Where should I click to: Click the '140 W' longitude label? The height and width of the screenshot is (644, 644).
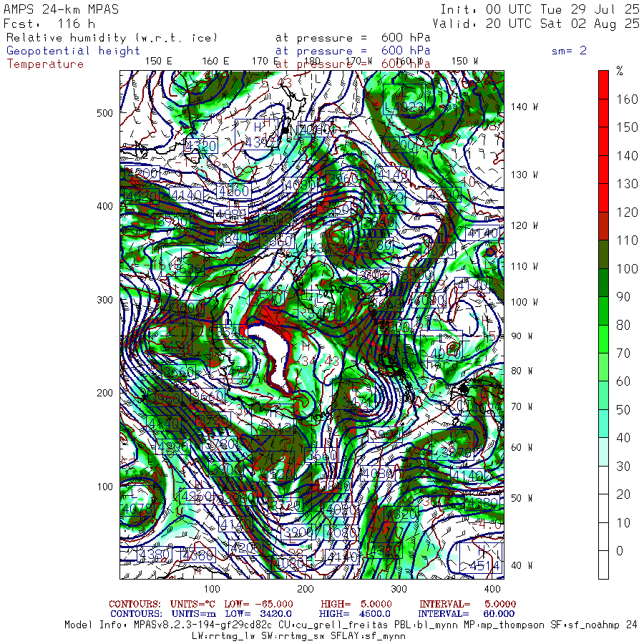point(524,107)
